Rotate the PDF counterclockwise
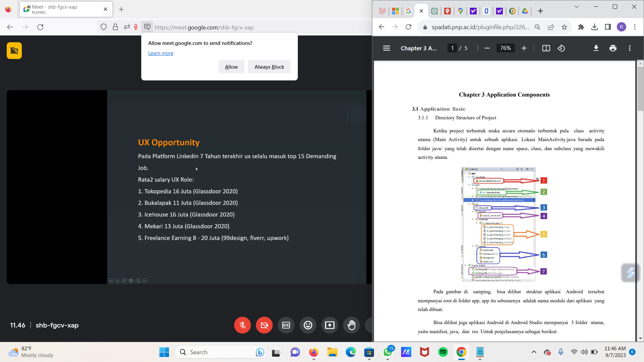The height and width of the screenshot is (362, 644). [x=561, y=48]
